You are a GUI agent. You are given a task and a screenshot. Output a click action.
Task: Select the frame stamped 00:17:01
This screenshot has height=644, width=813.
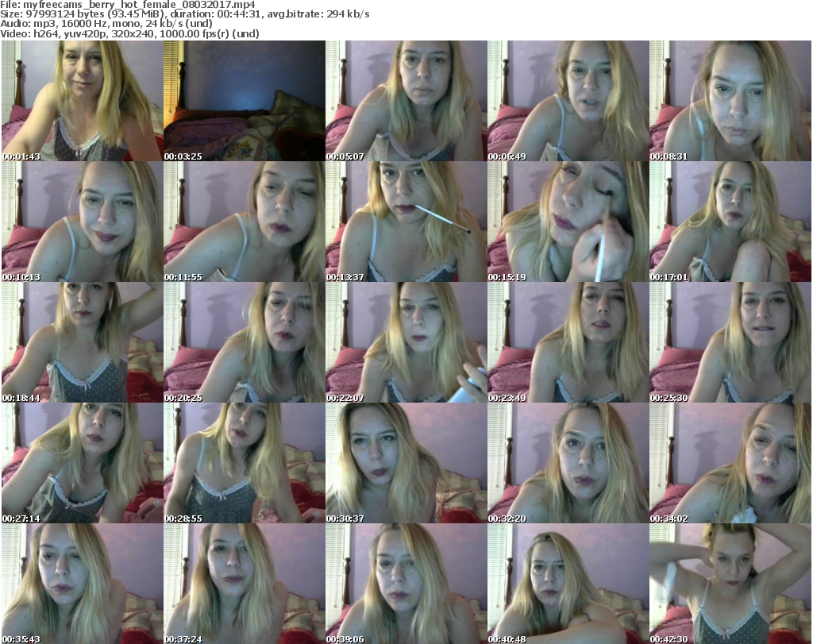[730, 222]
